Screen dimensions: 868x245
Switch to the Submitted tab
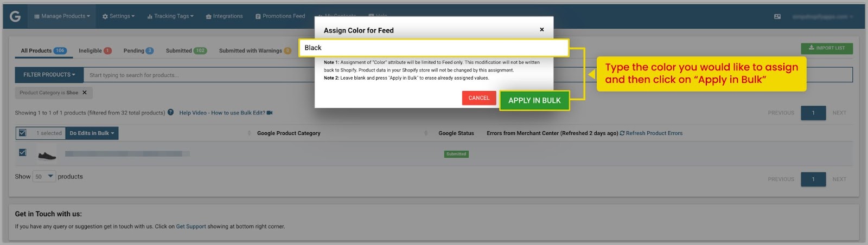coord(186,51)
